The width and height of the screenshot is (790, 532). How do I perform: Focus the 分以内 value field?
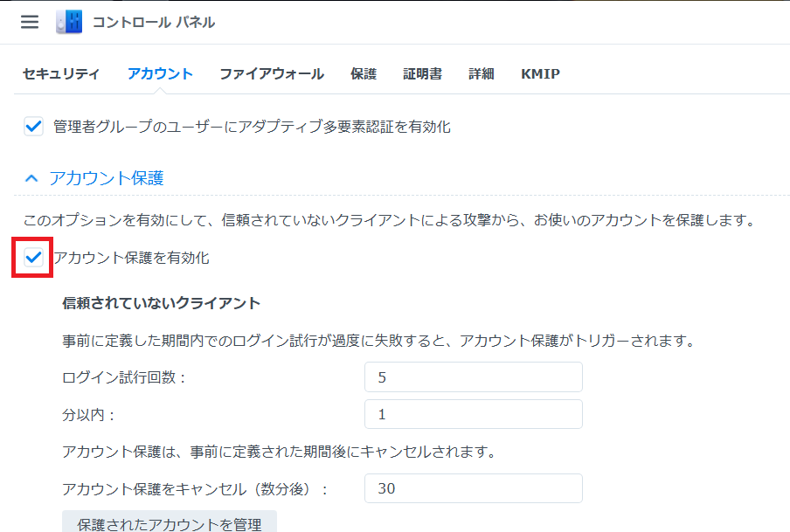(474, 414)
